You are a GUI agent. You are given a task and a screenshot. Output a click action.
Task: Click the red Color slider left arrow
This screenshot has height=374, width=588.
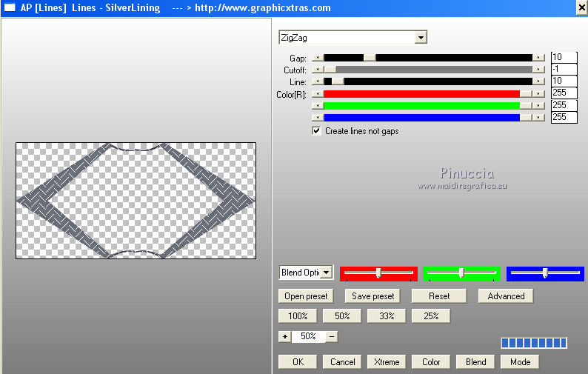pos(318,94)
